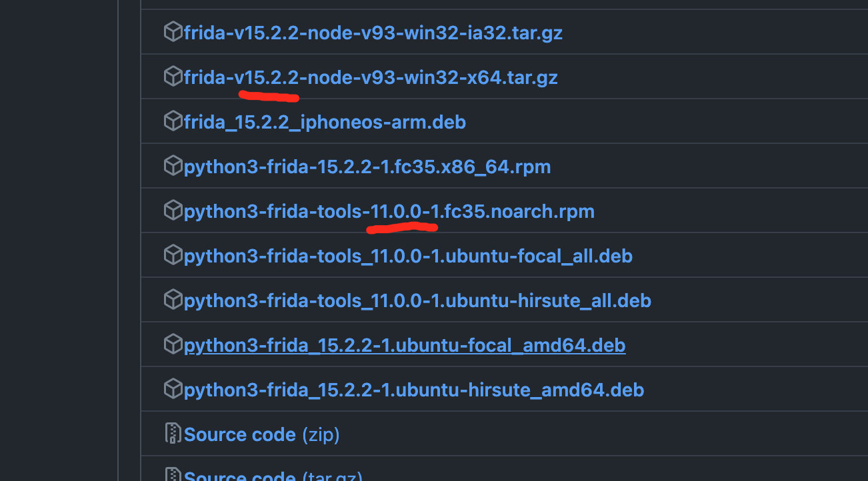Click package icon beside python3-frida ubuntu-hirsute_amd64.deb

point(173,389)
